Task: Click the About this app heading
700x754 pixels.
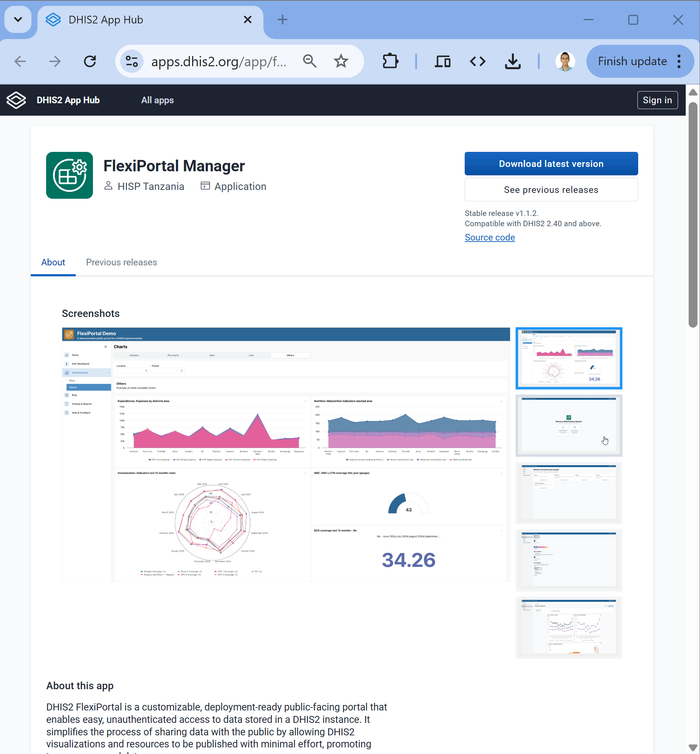Action: coord(80,686)
